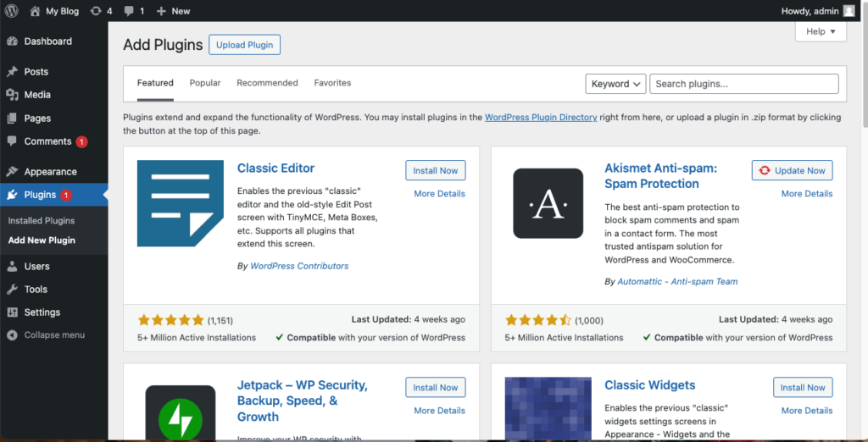868x442 pixels.
Task: Go to Installed Plugins
Action: 42,221
